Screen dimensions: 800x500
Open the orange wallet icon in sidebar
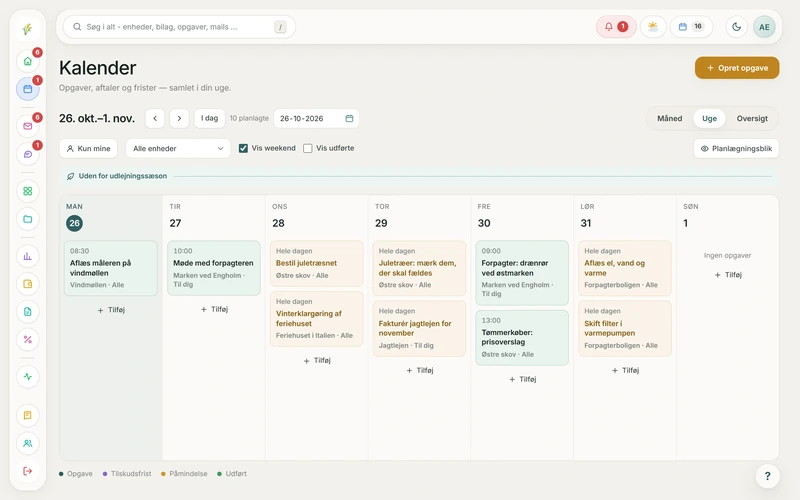(x=28, y=284)
